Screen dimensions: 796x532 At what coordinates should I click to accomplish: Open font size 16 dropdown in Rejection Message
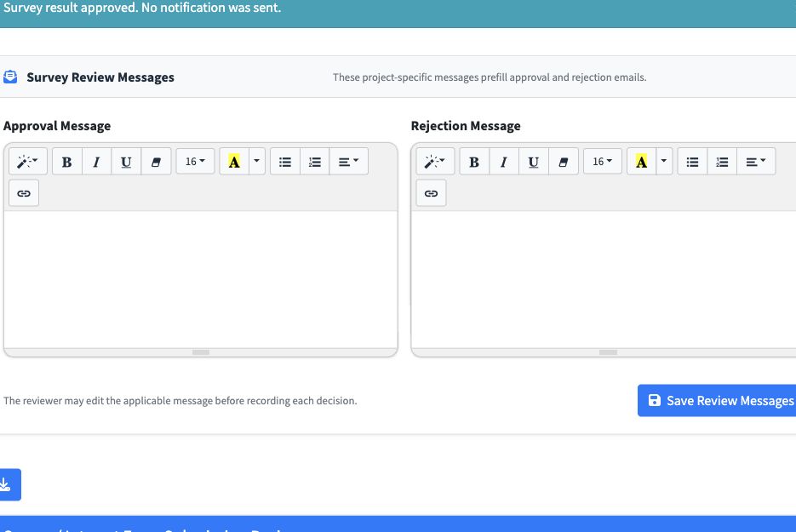pos(603,162)
